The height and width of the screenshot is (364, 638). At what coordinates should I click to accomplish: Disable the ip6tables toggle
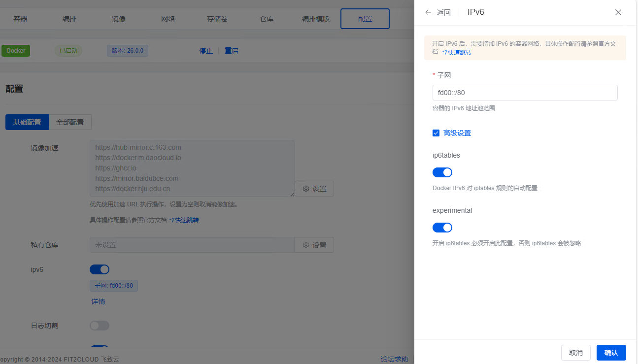442,172
